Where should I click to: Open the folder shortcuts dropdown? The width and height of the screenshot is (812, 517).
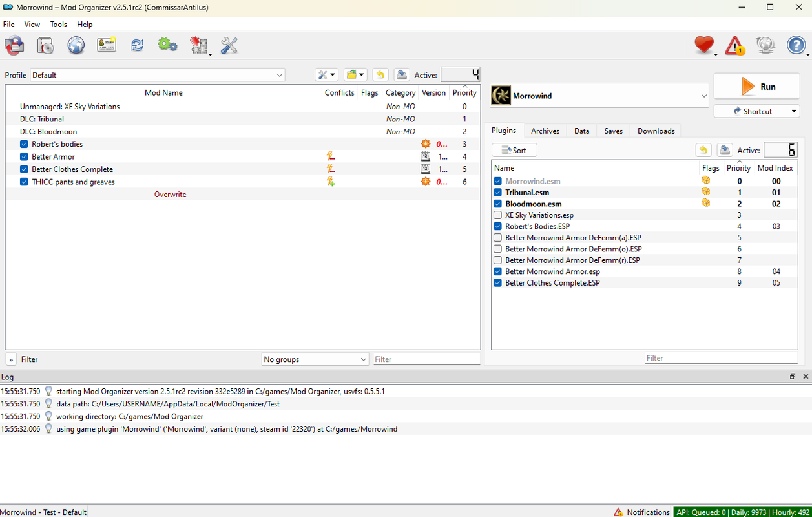coord(355,75)
